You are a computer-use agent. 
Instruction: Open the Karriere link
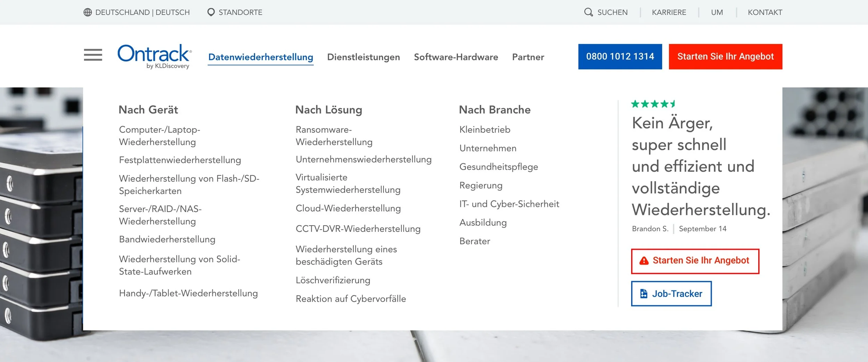point(669,12)
